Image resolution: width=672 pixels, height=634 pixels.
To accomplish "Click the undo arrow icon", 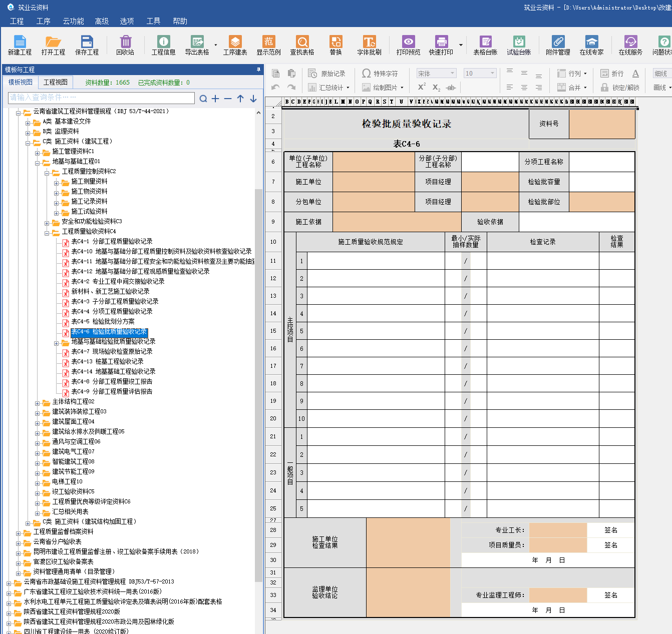I will (275, 88).
